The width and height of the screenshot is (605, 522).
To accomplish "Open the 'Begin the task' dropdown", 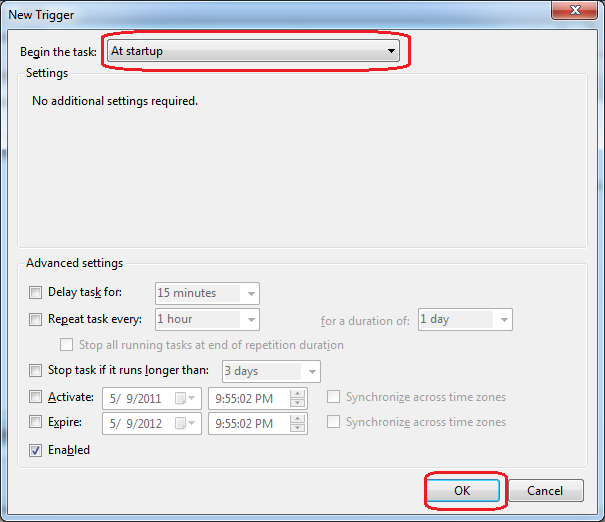I will point(253,51).
